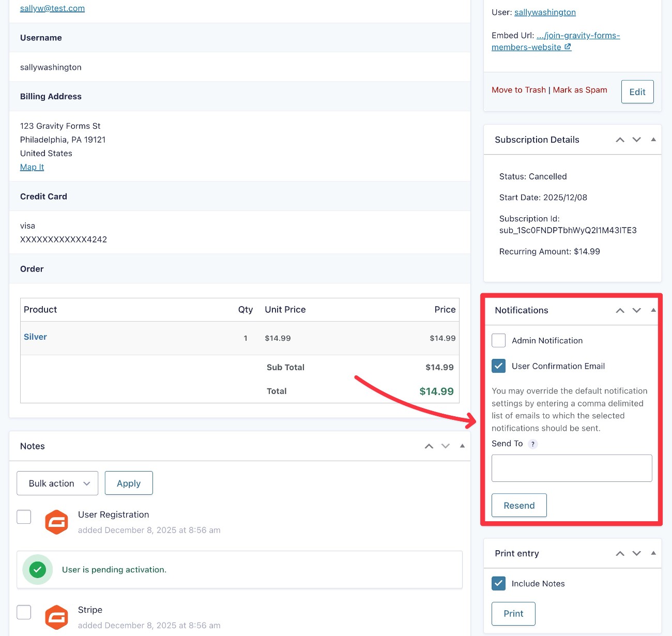Move Print entry panel up
Viewport: 672px width, 636px height.
(620, 553)
